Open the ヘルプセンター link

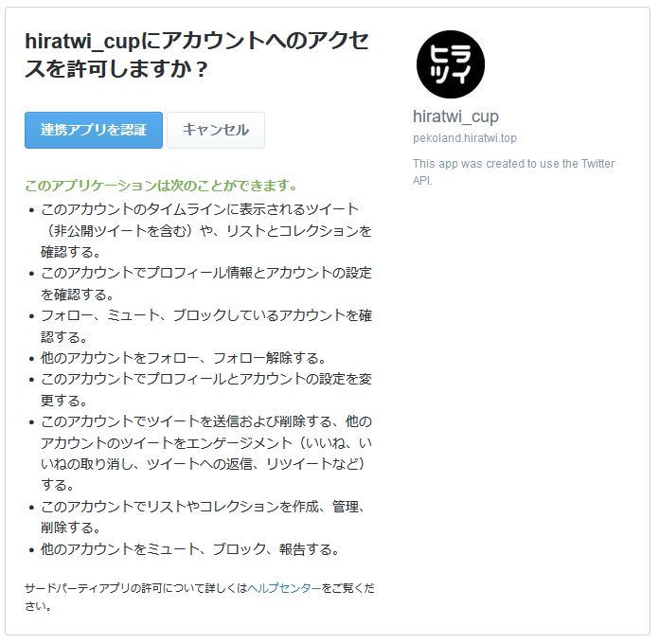pos(284,588)
